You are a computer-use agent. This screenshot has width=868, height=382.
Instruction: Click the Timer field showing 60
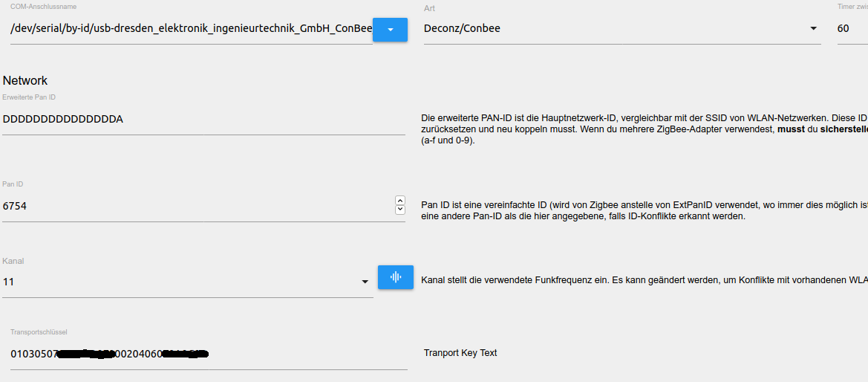point(851,29)
